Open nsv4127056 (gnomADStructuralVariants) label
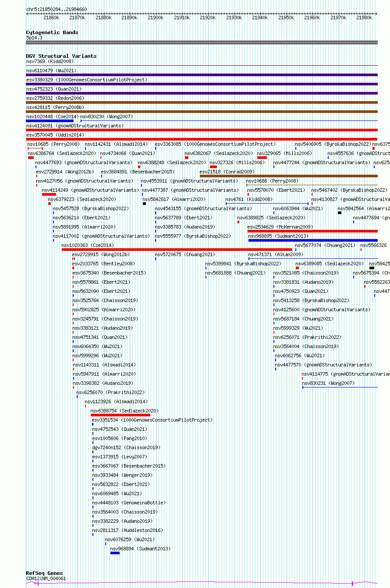390x588 pixels. point(85,181)
